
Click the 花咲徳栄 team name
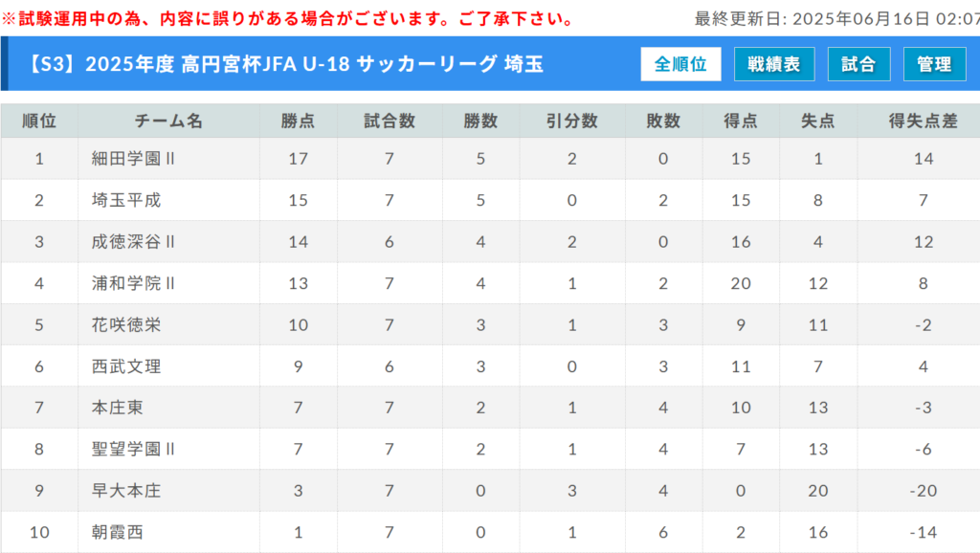coord(126,325)
